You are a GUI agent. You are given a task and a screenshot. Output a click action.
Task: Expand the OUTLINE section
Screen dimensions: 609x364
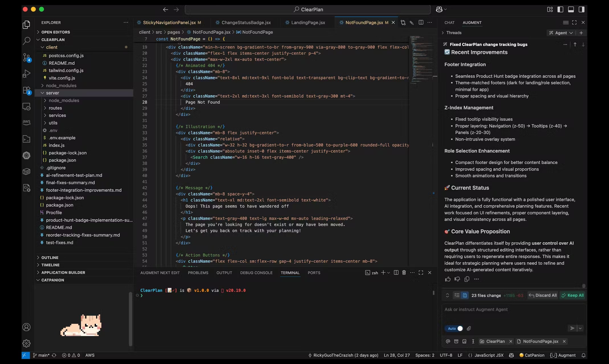[x=50, y=258]
